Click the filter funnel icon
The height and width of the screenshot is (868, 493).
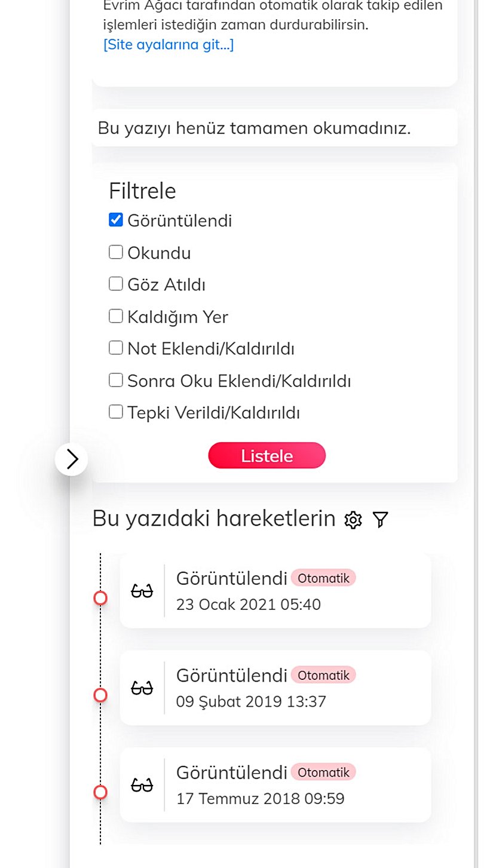[x=380, y=520]
